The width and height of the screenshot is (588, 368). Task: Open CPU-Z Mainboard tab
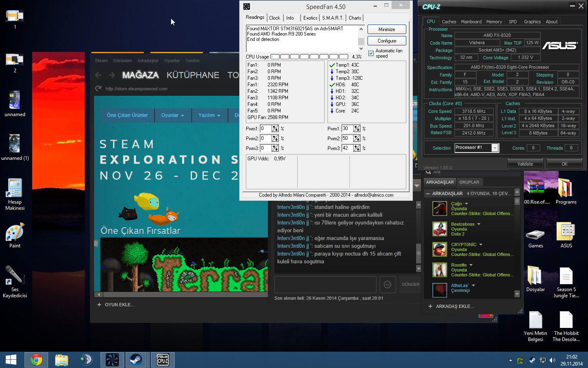tap(471, 22)
